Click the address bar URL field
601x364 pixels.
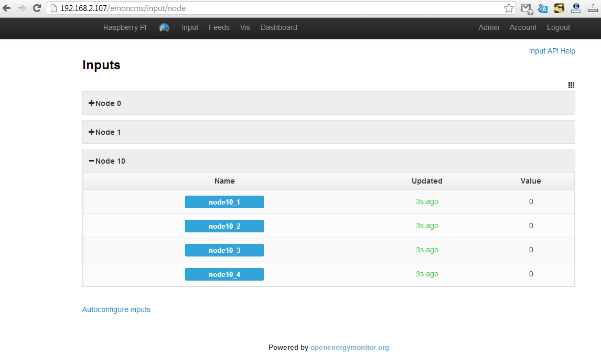tap(280, 8)
